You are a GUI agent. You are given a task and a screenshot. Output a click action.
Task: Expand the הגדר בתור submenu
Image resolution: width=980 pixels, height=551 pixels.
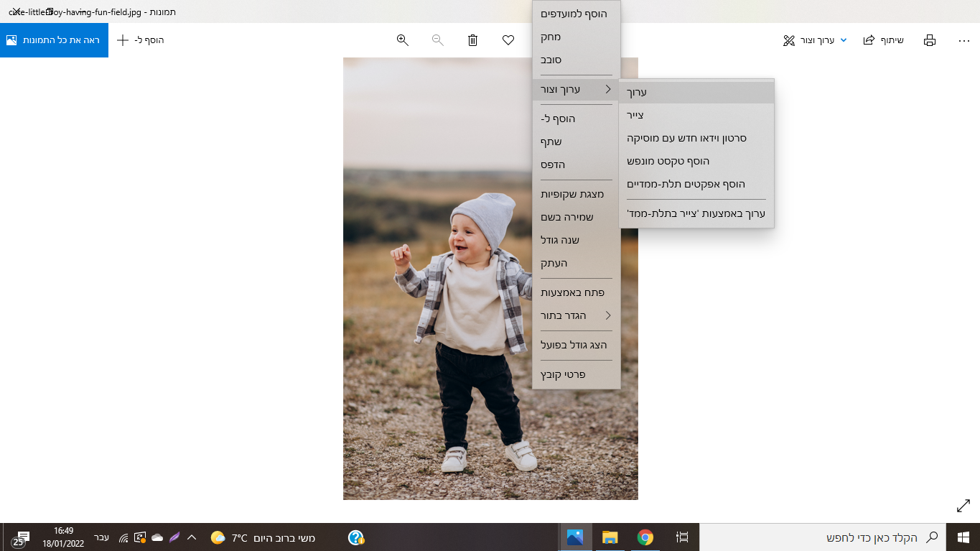577,316
